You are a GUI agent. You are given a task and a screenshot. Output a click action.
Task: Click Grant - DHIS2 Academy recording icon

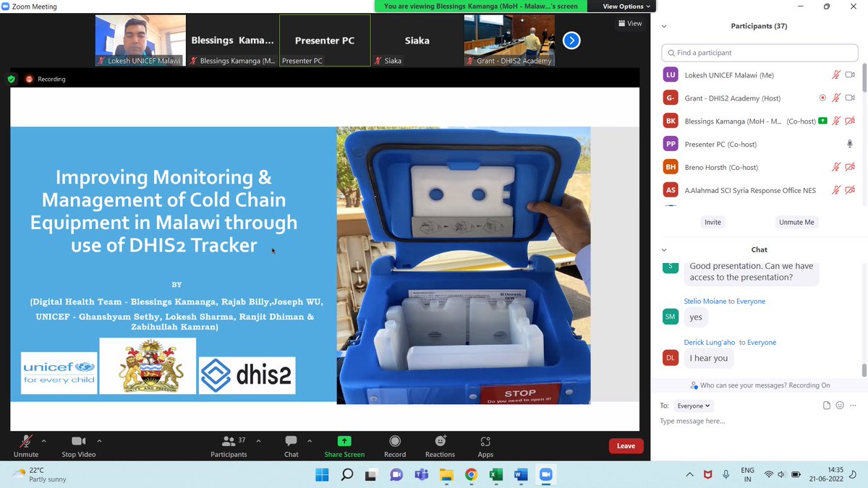(822, 98)
